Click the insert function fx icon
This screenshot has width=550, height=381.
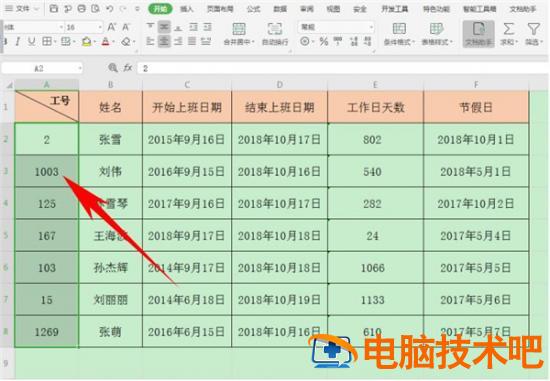[127, 67]
